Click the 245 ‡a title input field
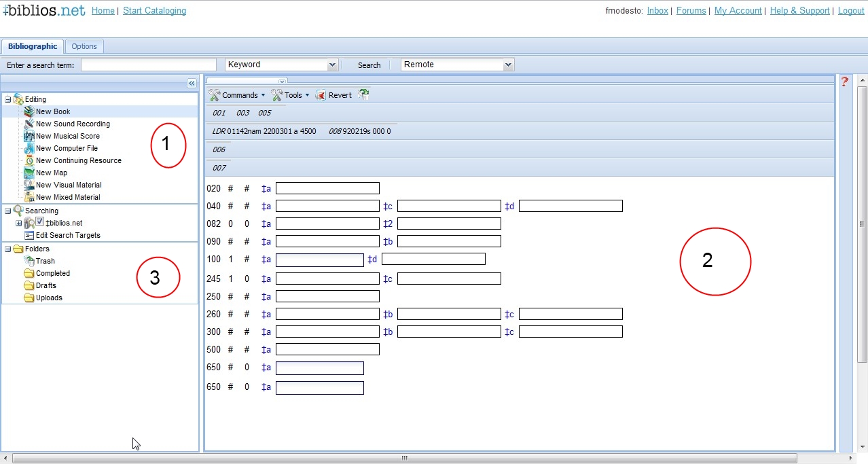 click(x=327, y=279)
